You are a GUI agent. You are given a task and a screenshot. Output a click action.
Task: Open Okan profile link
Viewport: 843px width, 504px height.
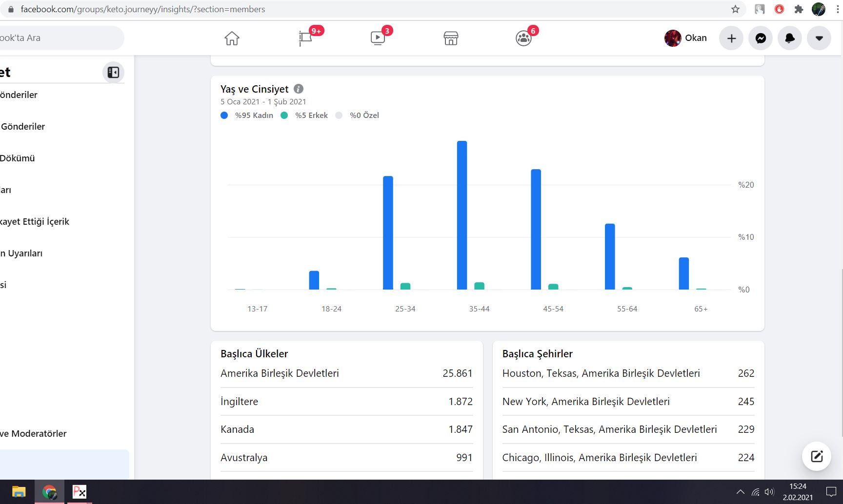pyautogui.click(x=685, y=38)
